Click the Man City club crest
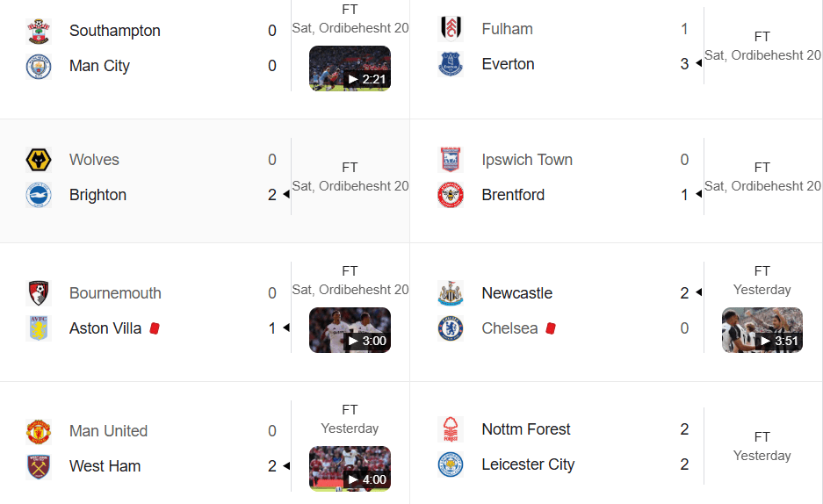The image size is (823, 504). coord(39,66)
